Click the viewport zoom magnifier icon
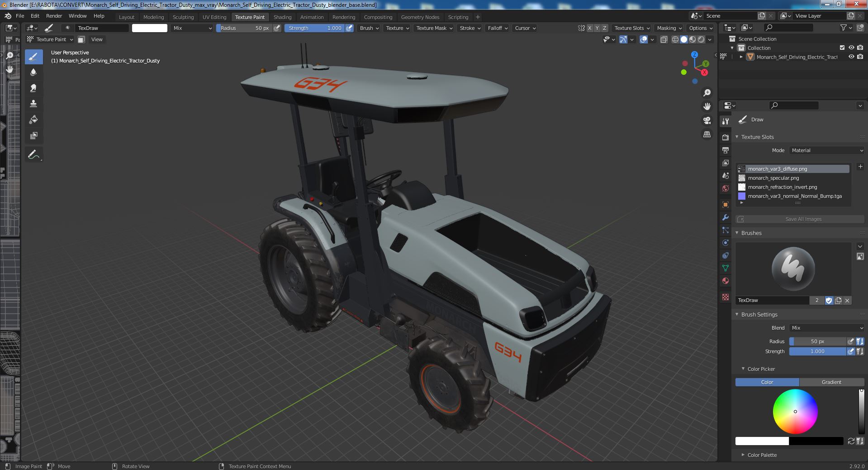 pyautogui.click(x=707, y=93)
